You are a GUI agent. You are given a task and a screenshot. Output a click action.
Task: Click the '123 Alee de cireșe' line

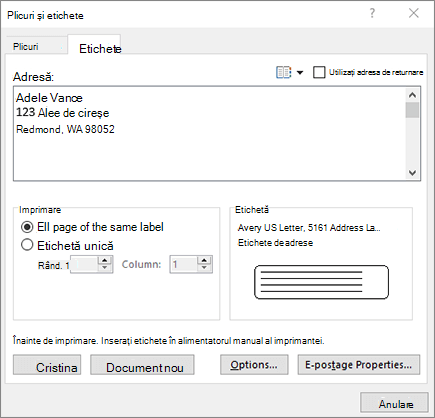(63, 113)
